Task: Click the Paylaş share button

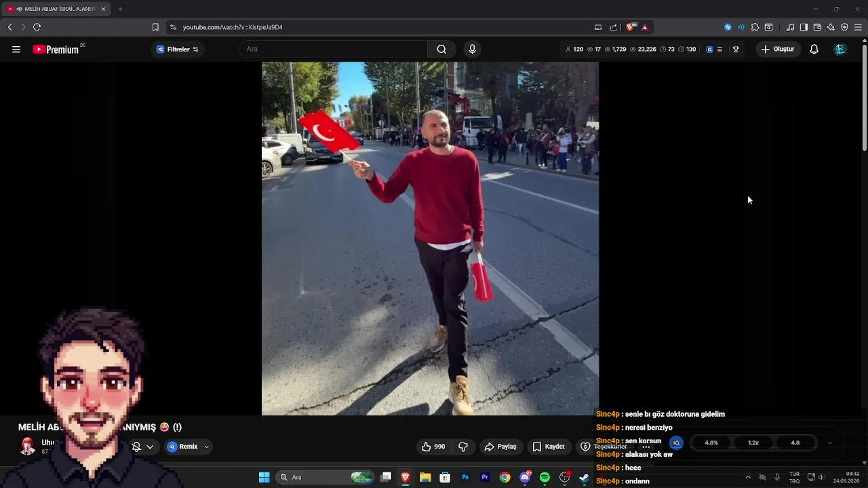Action: 500,447
